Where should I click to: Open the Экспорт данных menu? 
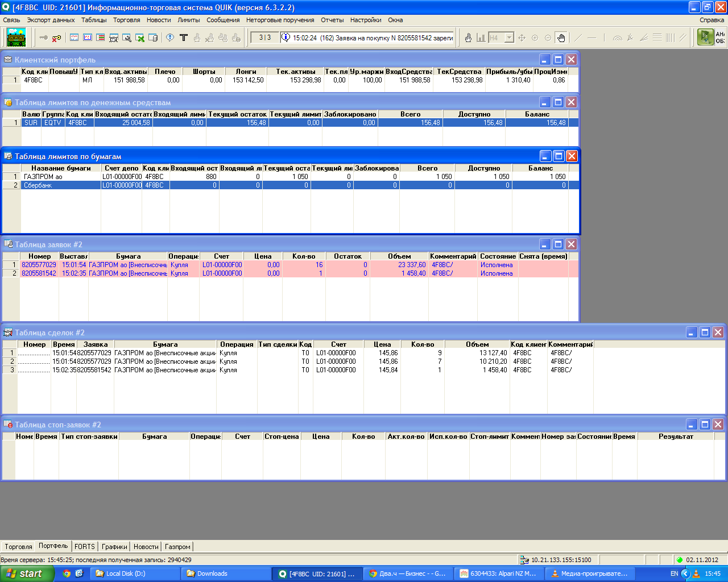point(51,20)
